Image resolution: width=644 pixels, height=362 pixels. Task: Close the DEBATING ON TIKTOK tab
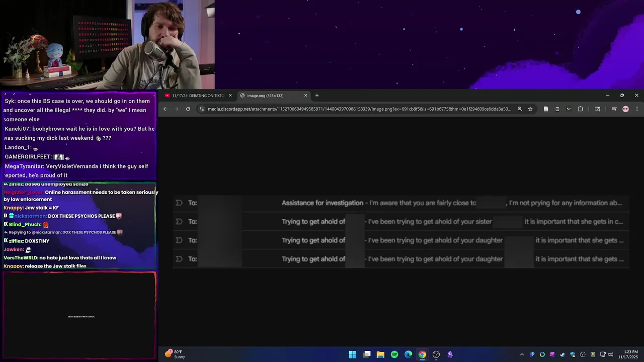point(230,96)
